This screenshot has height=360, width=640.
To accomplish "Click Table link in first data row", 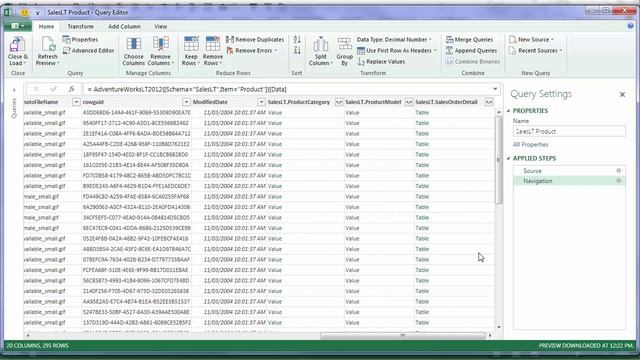I will 422,112.
